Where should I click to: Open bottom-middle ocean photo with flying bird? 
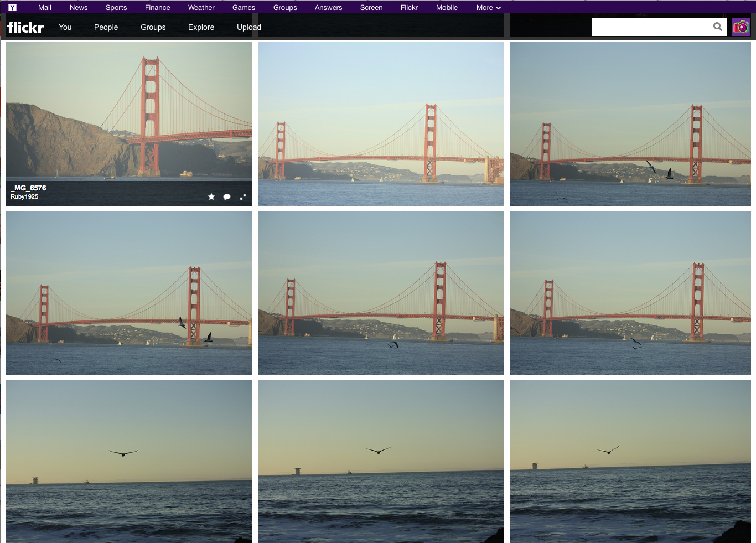click(381, 461)
